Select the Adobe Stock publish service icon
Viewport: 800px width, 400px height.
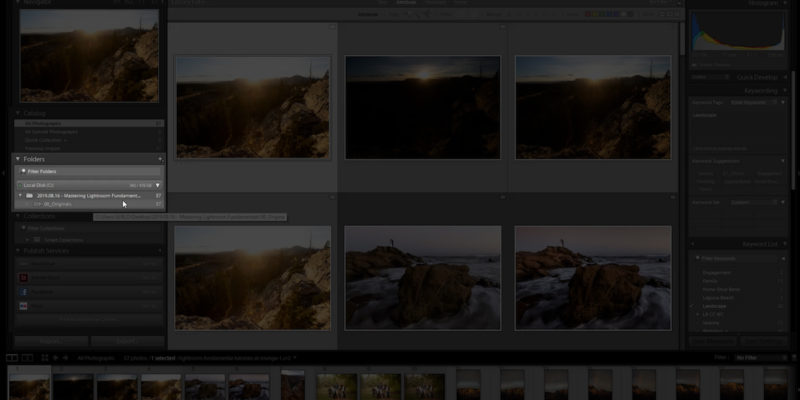[x=23, y=278]
